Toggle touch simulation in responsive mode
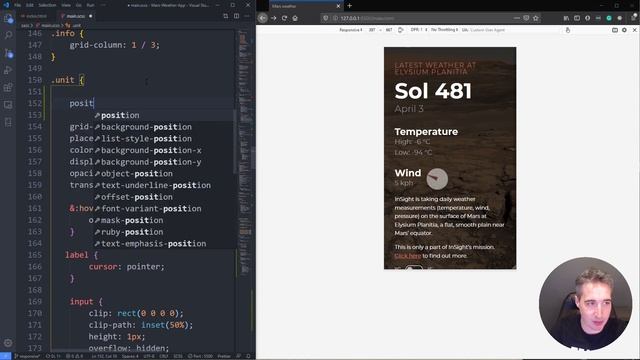This screenshot has width=640, height=360. click(x=568, y=30)
